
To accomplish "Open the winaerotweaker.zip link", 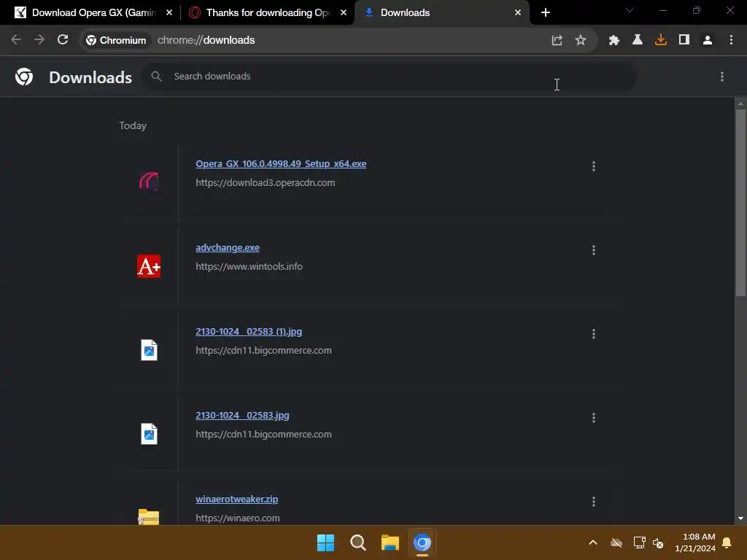I will [237, 499].
